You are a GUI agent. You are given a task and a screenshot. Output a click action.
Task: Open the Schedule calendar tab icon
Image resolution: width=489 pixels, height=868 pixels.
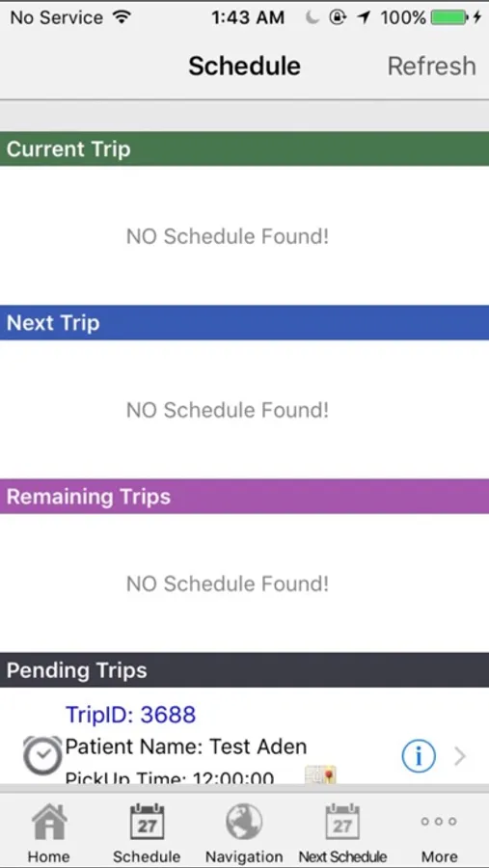147,823
